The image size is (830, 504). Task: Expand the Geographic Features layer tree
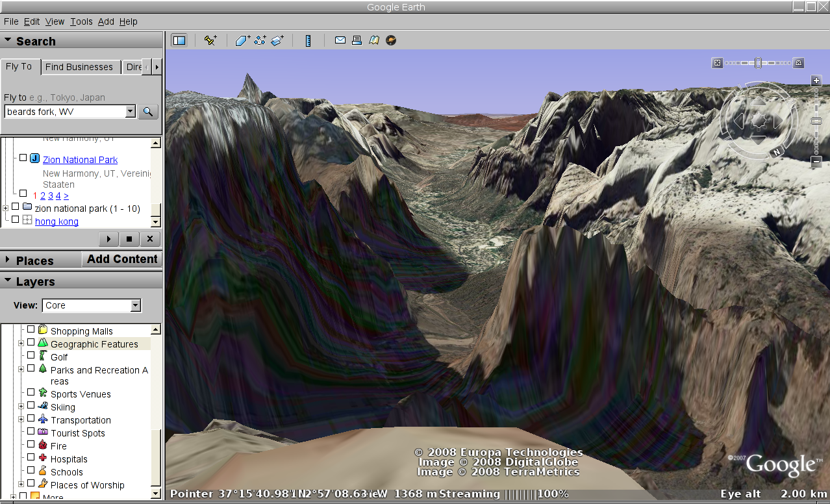(21, 344)
